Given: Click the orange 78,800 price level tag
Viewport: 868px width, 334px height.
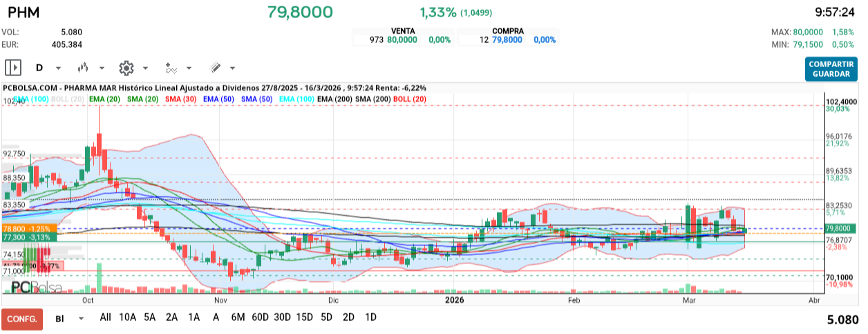Looking at the screenshot, I should pyautogui.click(x=29, y=228).
